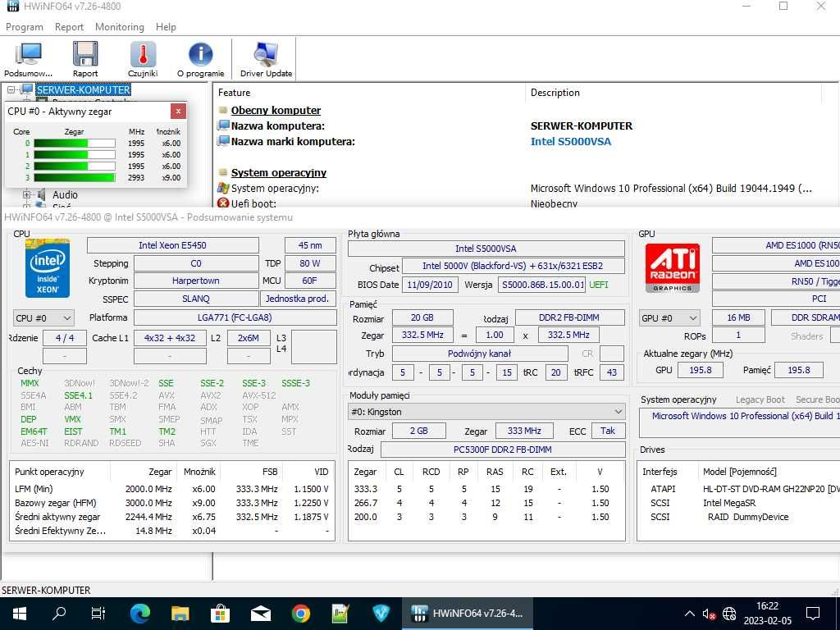Close the CPU #0 Aktywny zegar window

(x=178, y=112)
